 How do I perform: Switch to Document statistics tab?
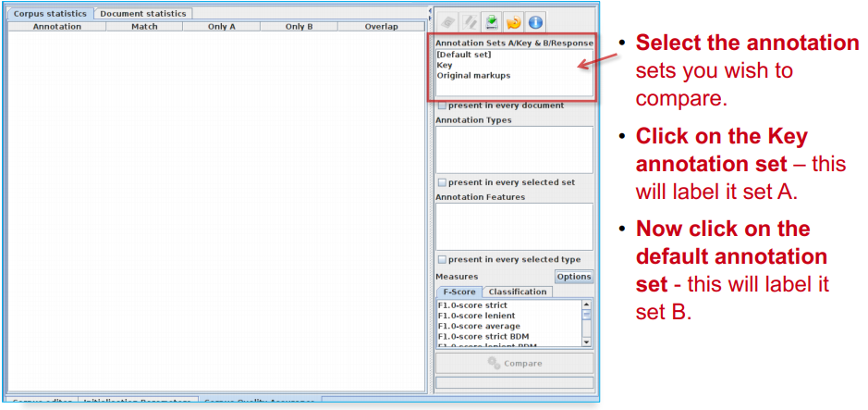pos(142,14)
